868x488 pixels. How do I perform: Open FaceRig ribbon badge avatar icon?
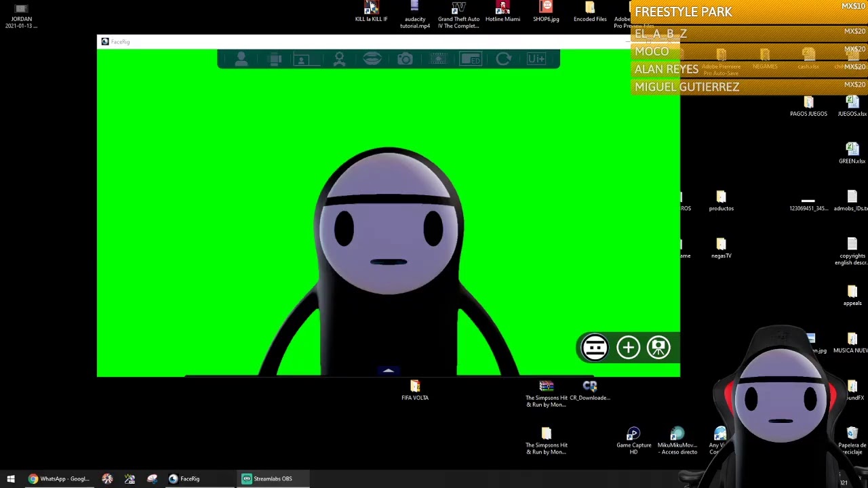pos(339,60)
